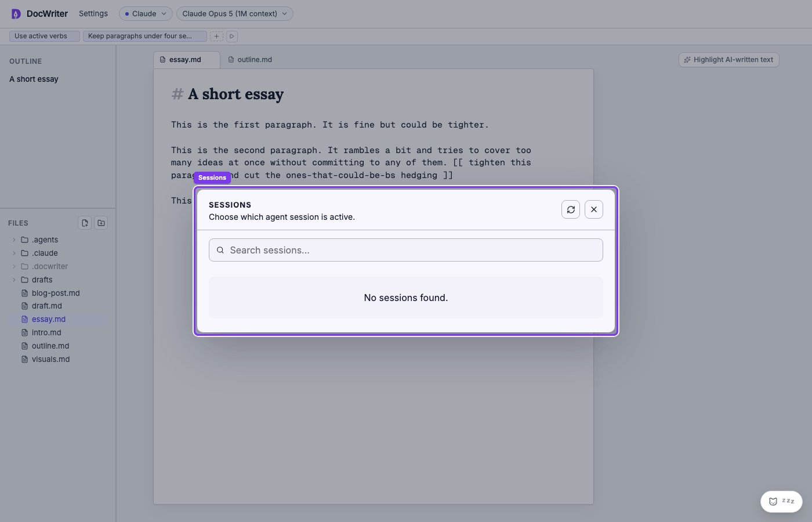Add a new rule with plus icon
Screen dimensions: 812x522
click(x=216, y=36)
